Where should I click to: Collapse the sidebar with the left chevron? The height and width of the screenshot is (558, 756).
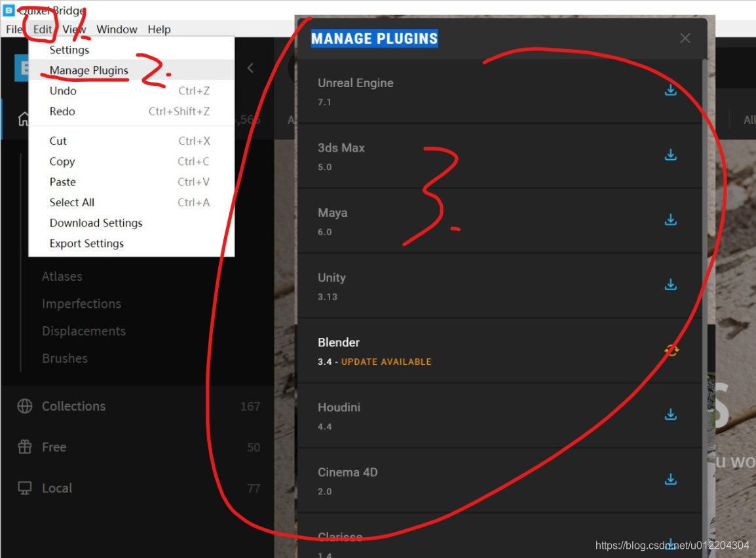[x=250, y=68]
